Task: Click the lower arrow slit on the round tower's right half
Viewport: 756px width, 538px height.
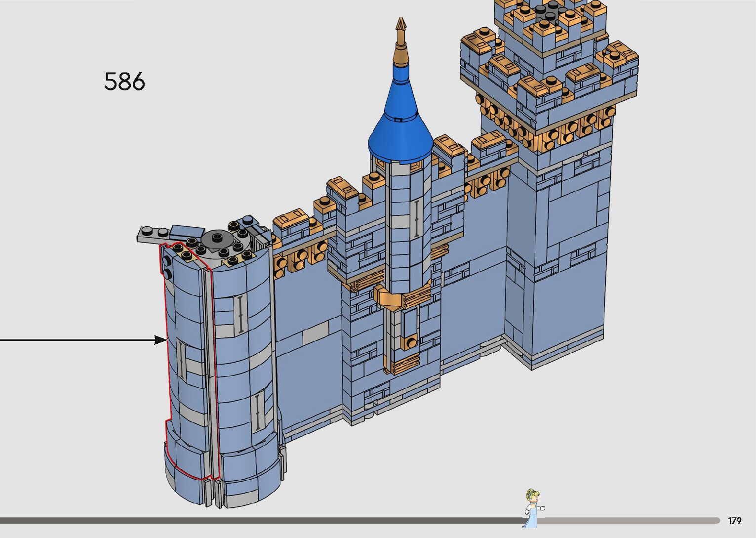Action: 258,411
